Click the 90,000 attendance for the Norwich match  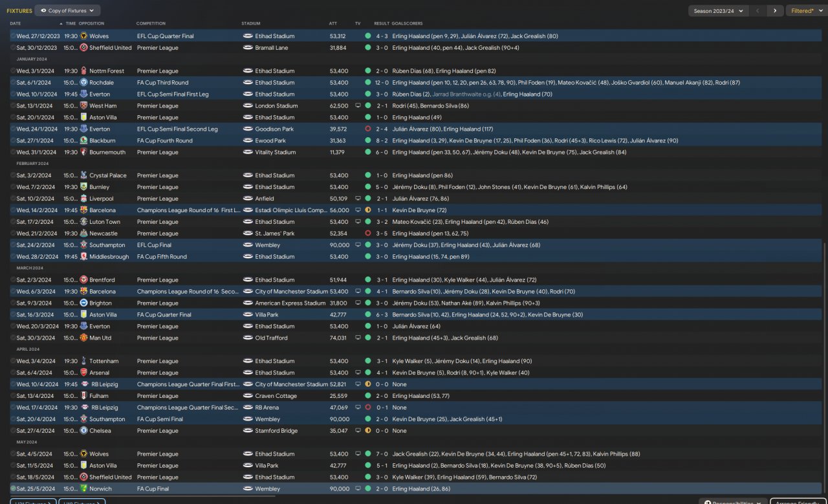pyautogui.click(x=339, y=489)
